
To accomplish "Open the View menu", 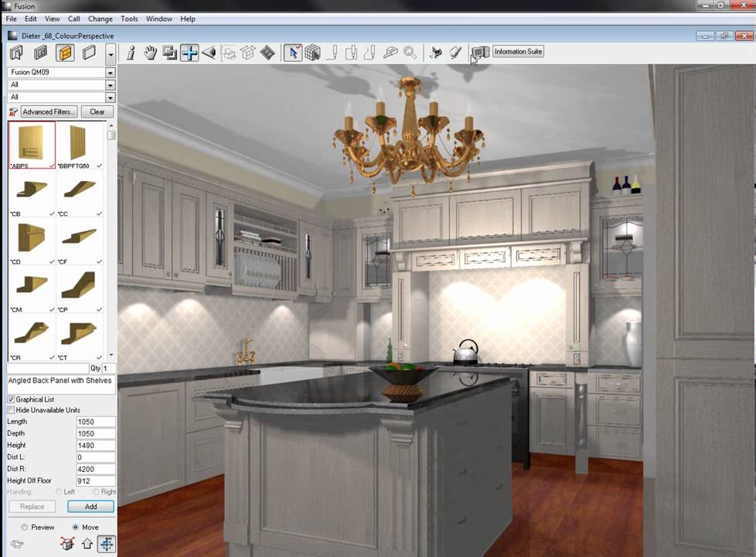I will [x=52, y=19].
